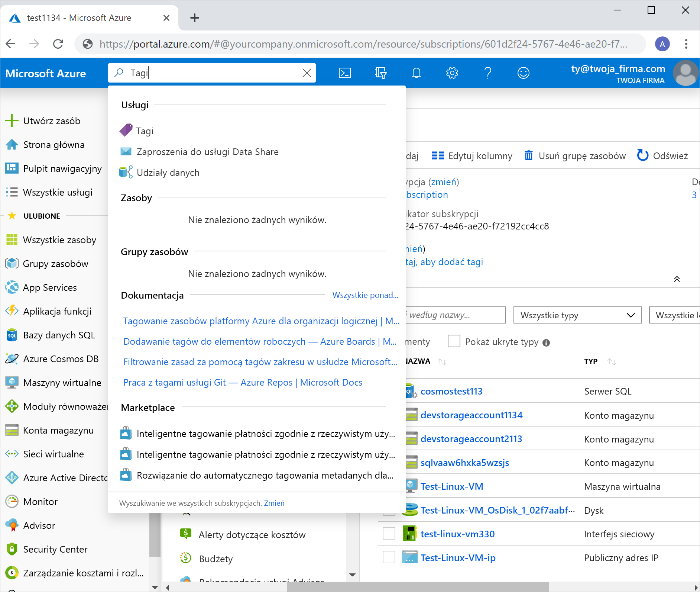Screen dimensions: 700x592
Task: Toggle Pokaż ukryte typy checkbox
Action: pos(454,341)
